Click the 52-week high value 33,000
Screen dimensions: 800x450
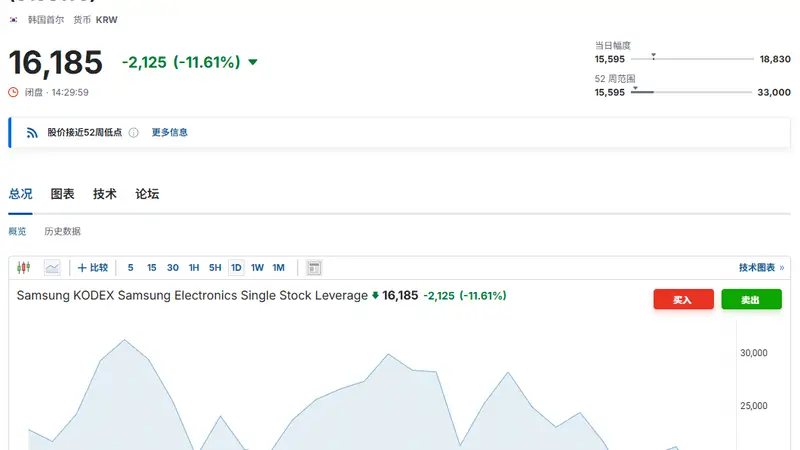click(x=774, y=92)
